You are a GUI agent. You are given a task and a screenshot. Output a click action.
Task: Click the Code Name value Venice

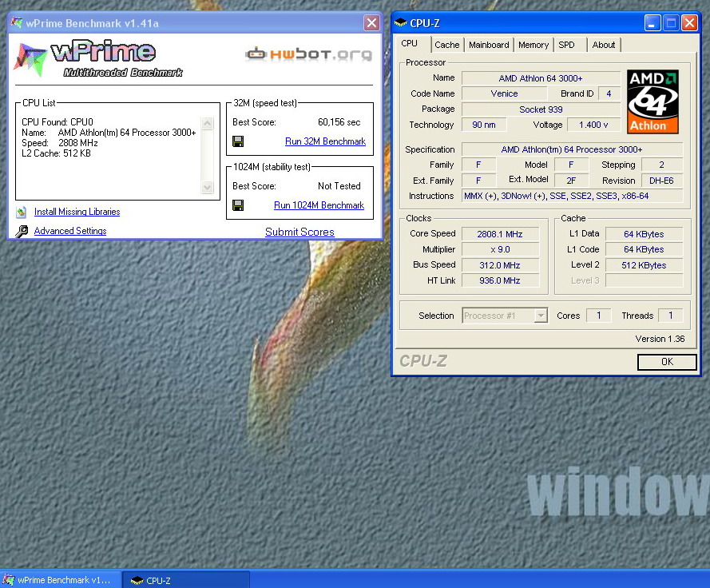(x=504, y=93)
